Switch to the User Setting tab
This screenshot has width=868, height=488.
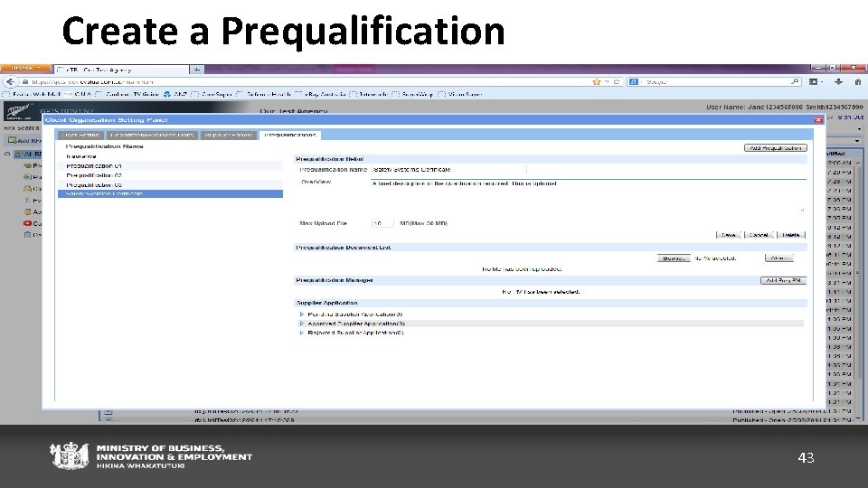click(80, 135)
